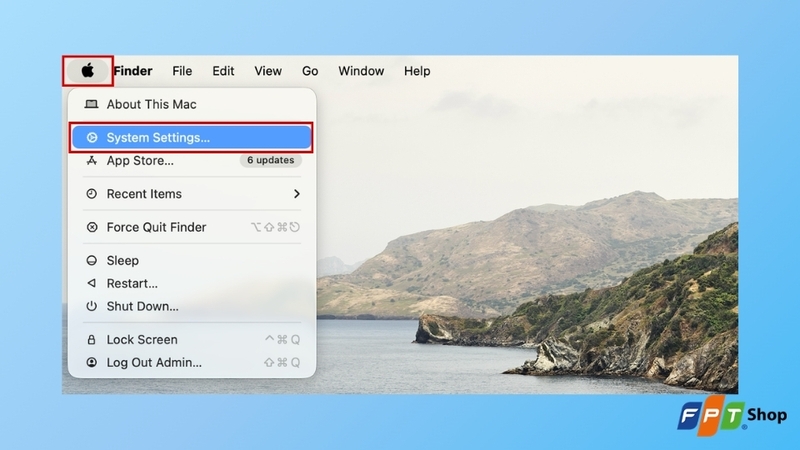Open the Edit menu

click(x=223, y=71)
